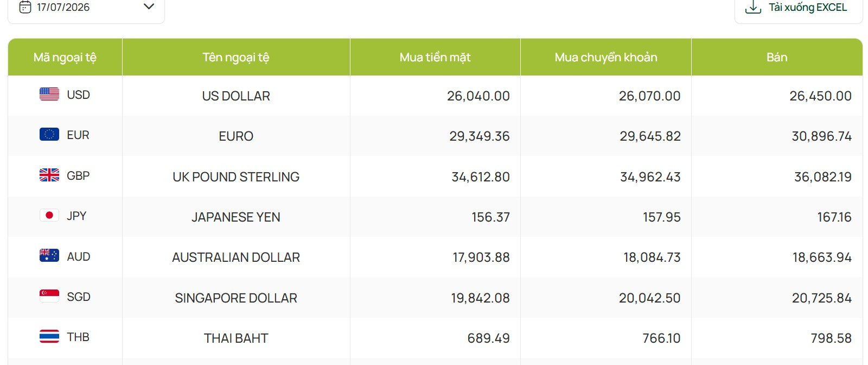This screenshot has width=868, height=365.
Task: Select the US DOLLAR currency name
Action: [x=236, y=96]
